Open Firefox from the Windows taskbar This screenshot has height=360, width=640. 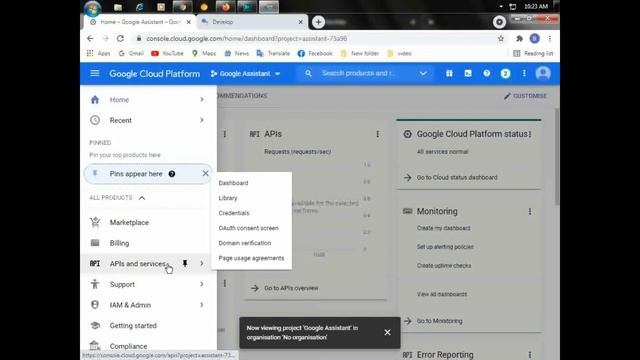point(226,7)
